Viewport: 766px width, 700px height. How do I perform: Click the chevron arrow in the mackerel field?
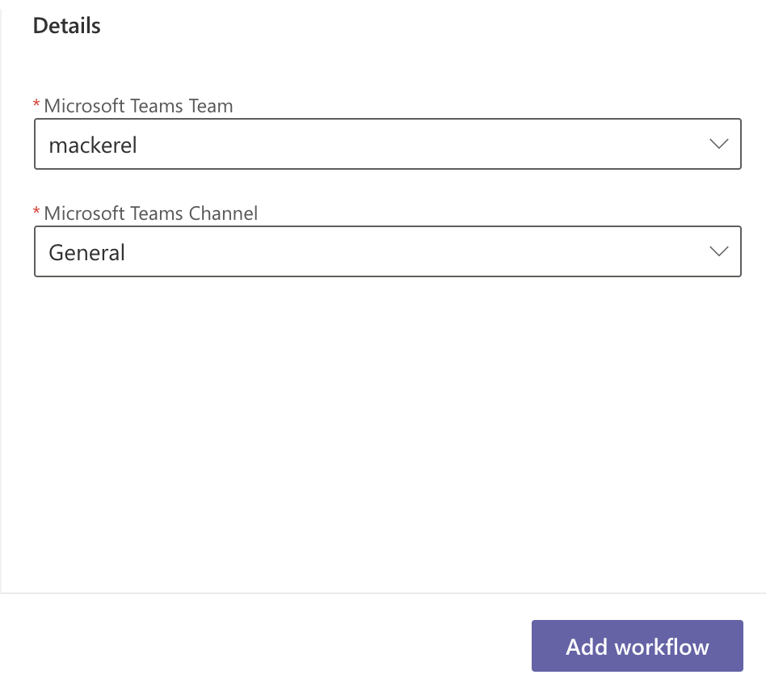click(x=718, y=144)
